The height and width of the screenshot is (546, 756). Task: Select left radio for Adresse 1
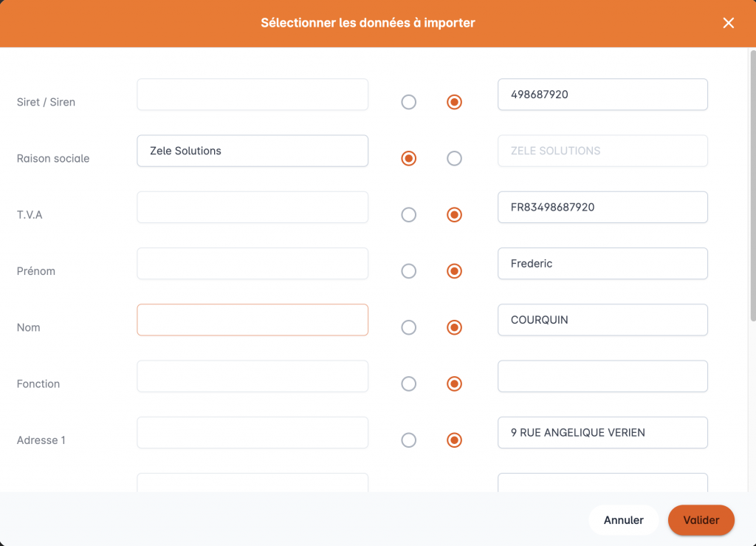coord(408,440)
